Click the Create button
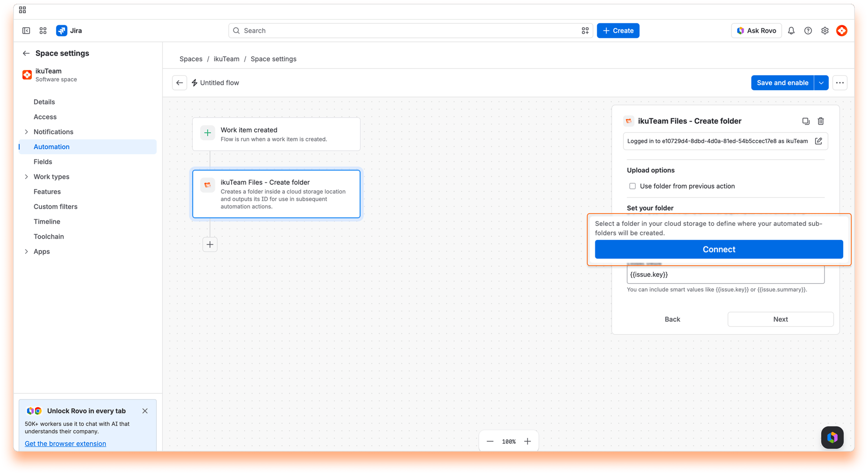The image size is (868, 474). [x=618, y=30]
